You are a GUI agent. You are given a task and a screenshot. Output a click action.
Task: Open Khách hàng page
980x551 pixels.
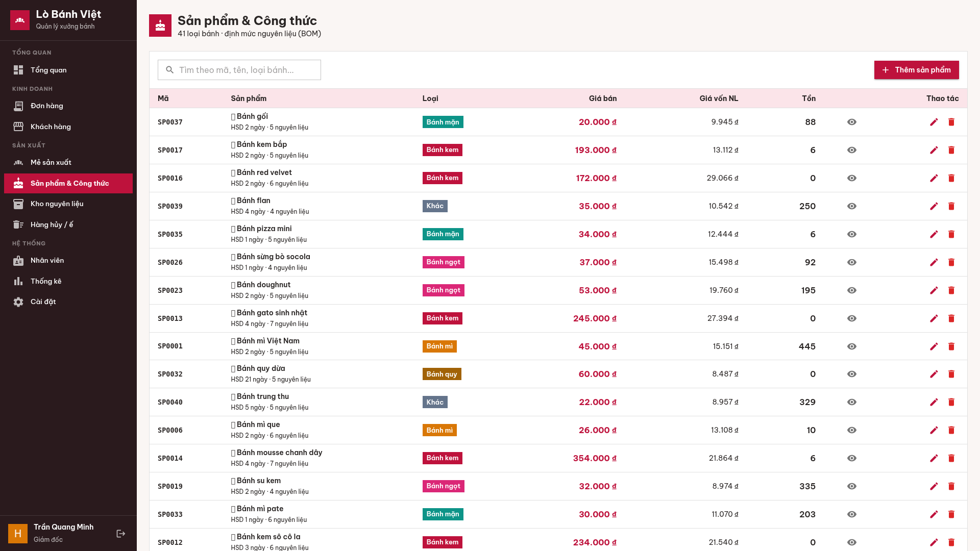pyautogui.click(x=68, y=127)
